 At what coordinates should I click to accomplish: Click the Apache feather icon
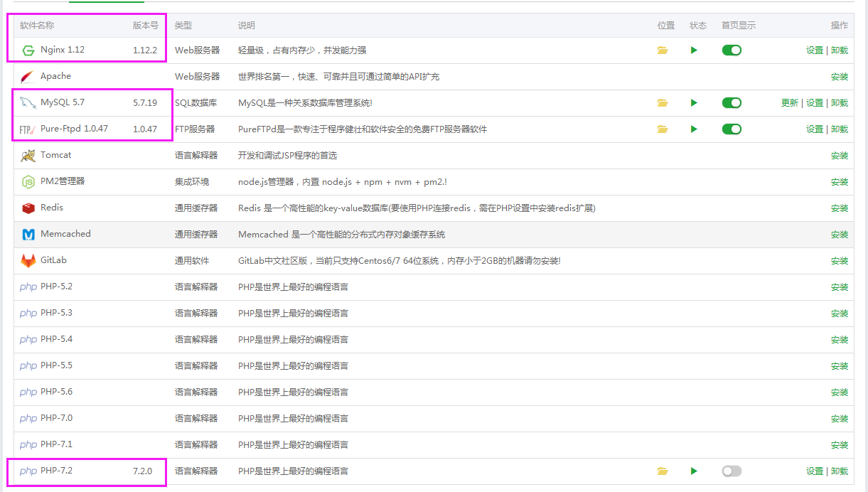click(x=27, y=77)
